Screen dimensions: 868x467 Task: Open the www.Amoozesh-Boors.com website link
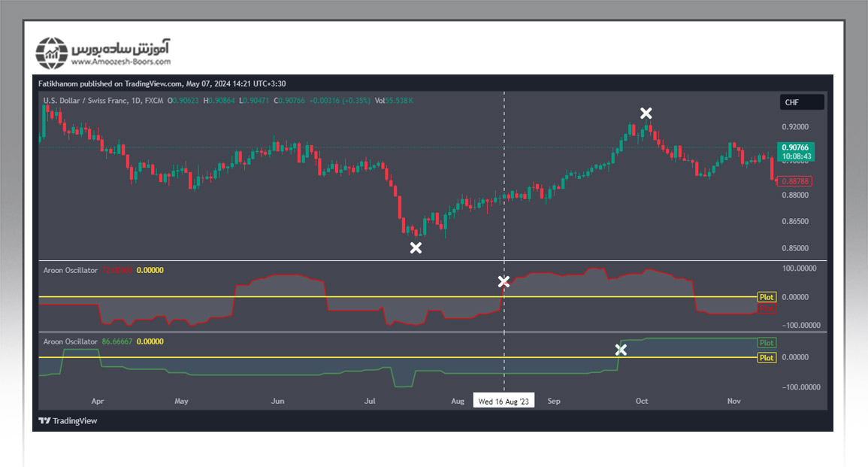[x=120, y=62]
